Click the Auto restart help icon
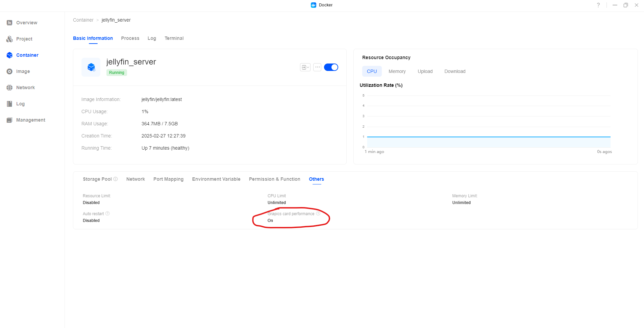The height and width of the screenshot is (328, 644). [107, 213]
